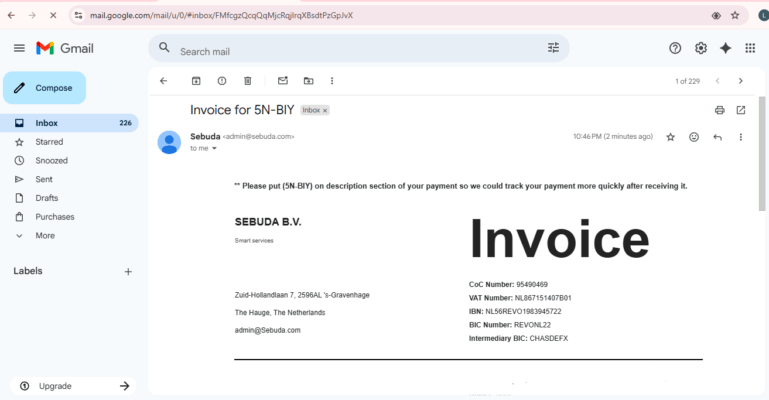The height and width of the screenshot is (400, 769).
Task: Open search filter options
Action: coord(553,48)
